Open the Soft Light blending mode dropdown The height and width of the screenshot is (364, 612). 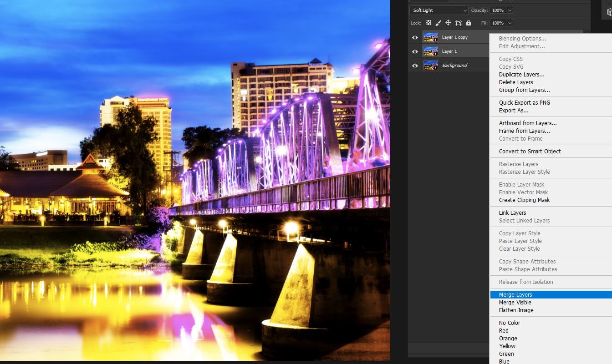(x=438, y=10)
